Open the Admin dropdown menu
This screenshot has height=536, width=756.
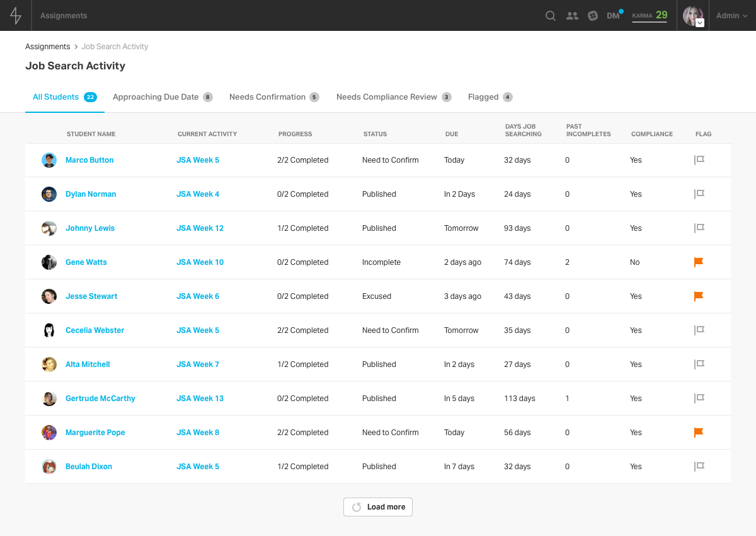coord(731,15)
